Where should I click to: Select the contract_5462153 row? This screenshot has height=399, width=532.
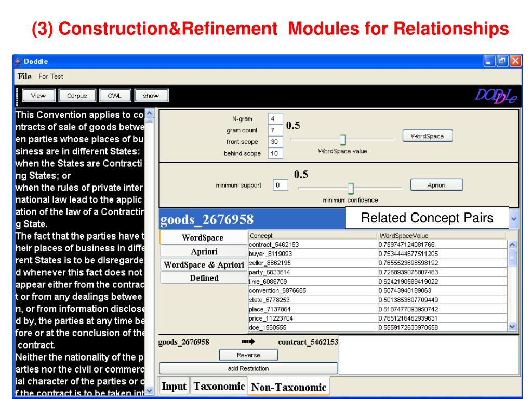[378, 245]
